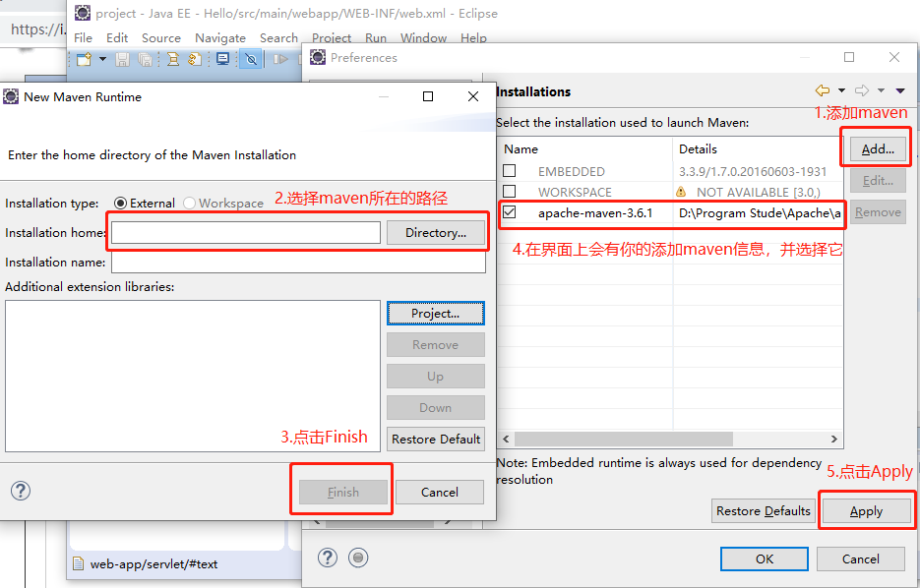Screen dimensions: 920x588
Task: Select the Workspace installation type radio
Action: coord(189,203)
